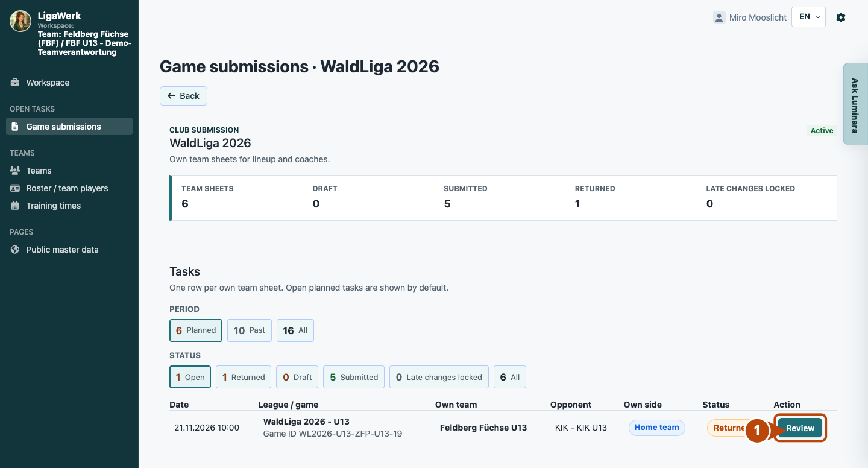Go to Teams in sidebar
This screenshot has height=468, width=868.
69,171
